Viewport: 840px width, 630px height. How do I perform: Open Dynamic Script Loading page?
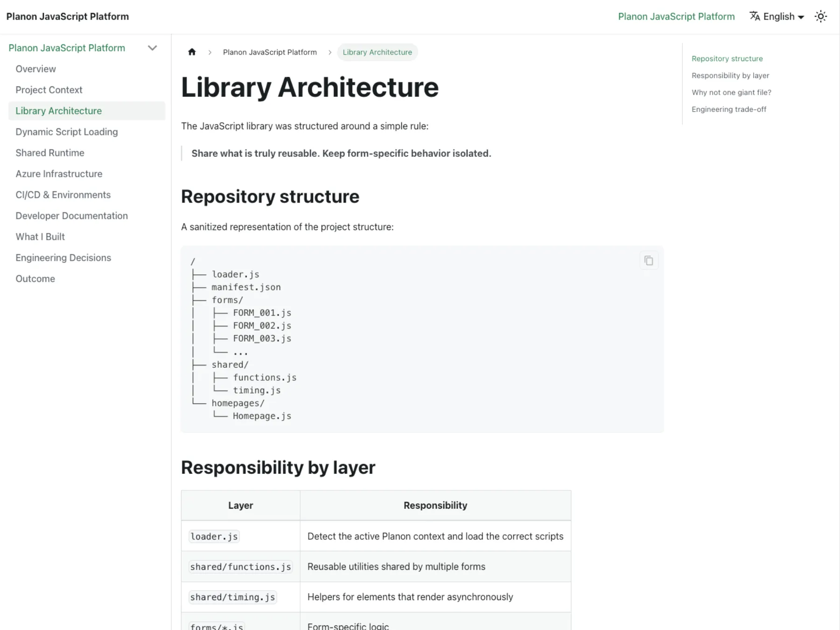(66, 132)
